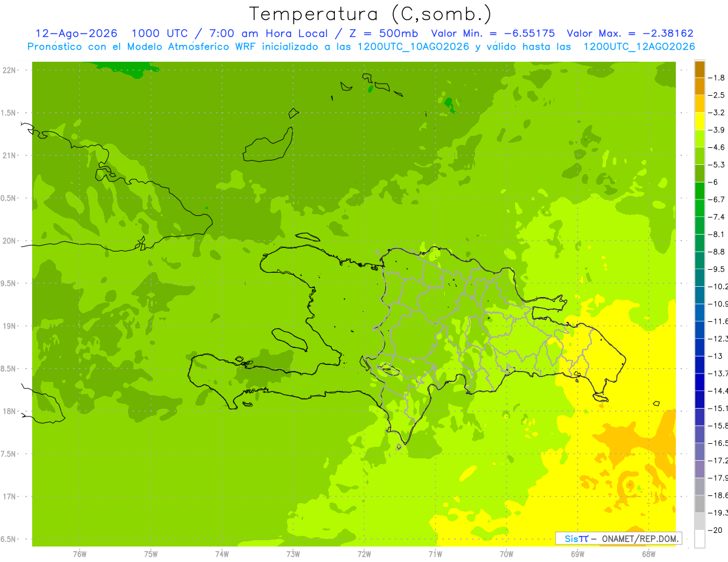Click the '74W' longitude axis label
This screenshot has height=562, width=728.
click(221, 553)
